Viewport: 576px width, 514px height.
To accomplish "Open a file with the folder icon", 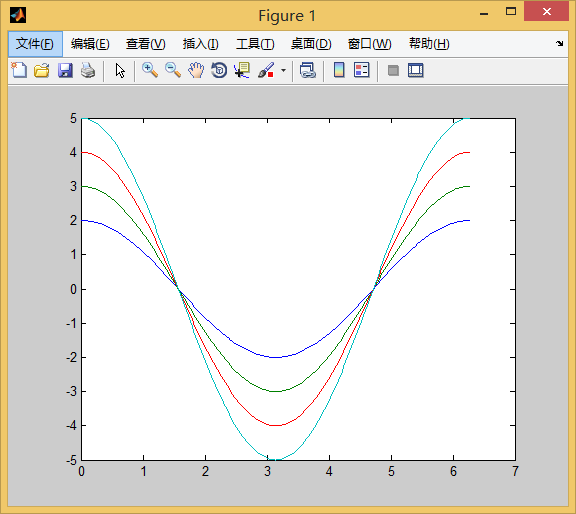I will point(42,70).
